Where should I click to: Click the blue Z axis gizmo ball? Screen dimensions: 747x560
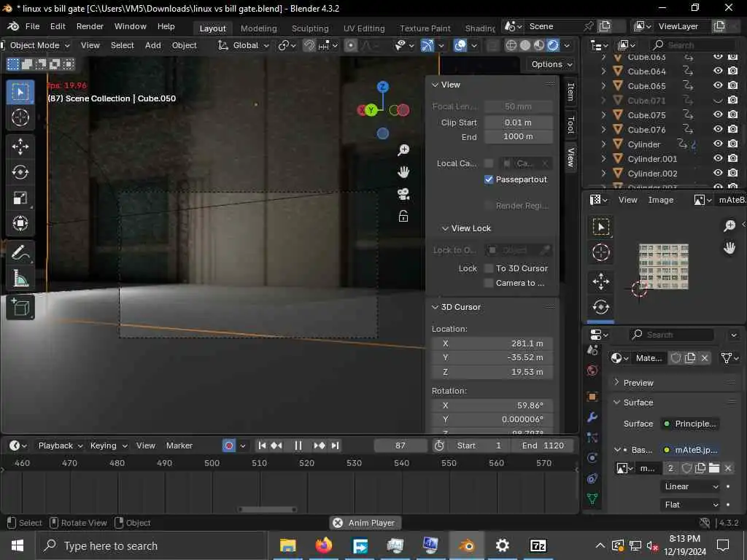point(382,87)
